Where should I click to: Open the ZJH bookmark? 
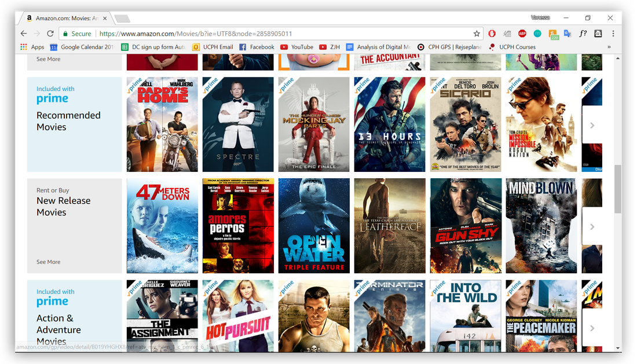click(x=330, y=47)
